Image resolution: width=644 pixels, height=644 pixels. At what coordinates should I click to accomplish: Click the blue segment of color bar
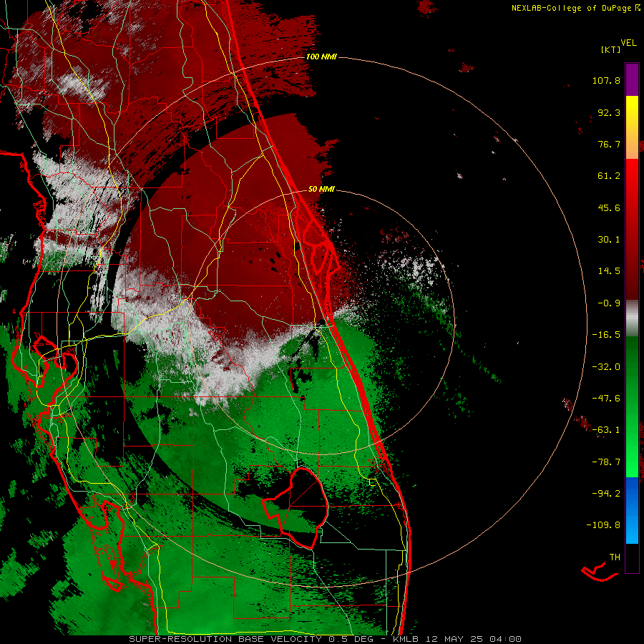632,510
